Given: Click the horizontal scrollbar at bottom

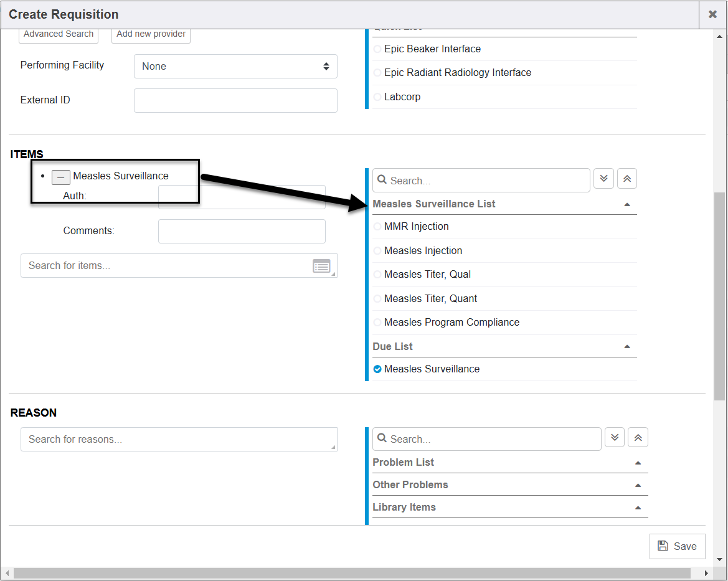Looking at the screenshot, I should point(351,573).
